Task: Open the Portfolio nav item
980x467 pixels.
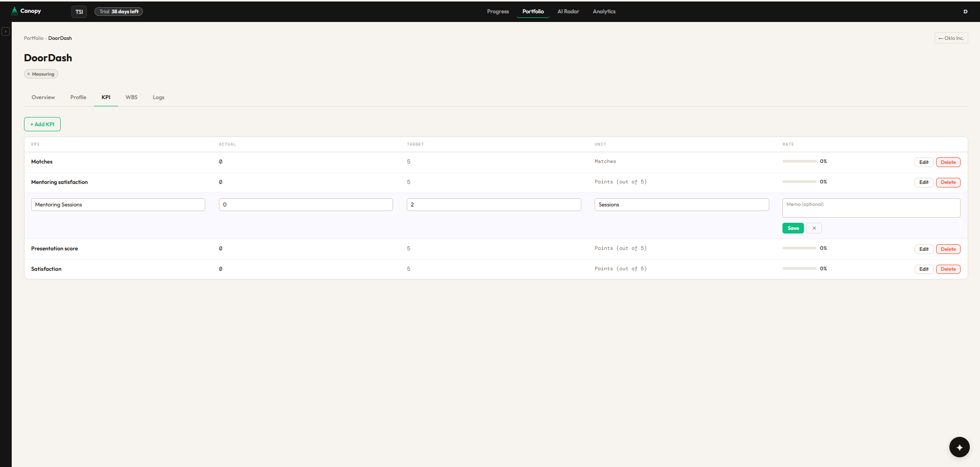Action: pyautogui.click(x=533, y=11)
